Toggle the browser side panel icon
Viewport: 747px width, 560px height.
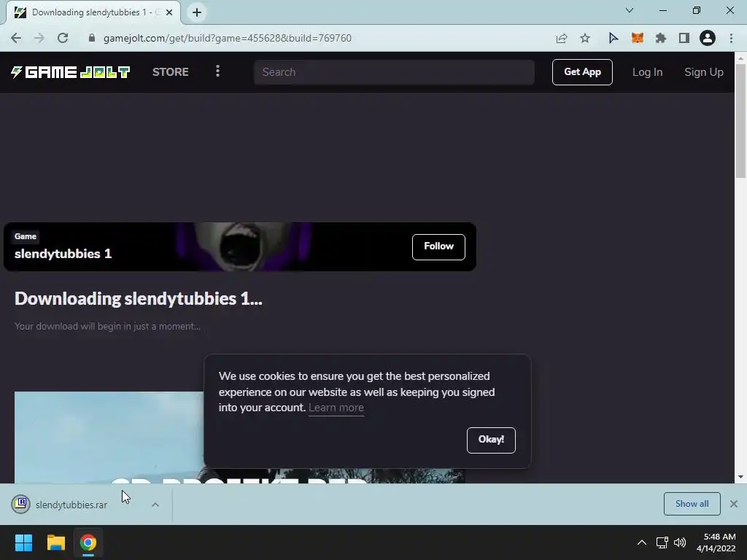click(x=684, y=38)
